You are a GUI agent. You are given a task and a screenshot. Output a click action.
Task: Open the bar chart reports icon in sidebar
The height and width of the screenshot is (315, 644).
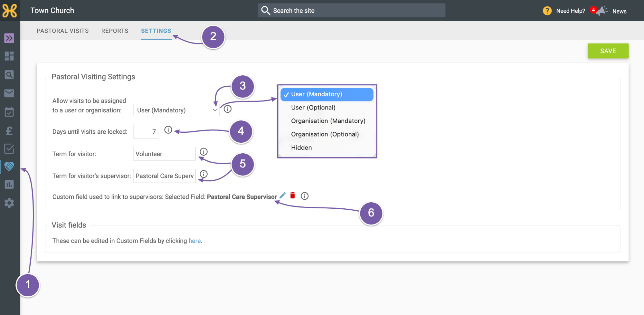[x=9, y=185]
